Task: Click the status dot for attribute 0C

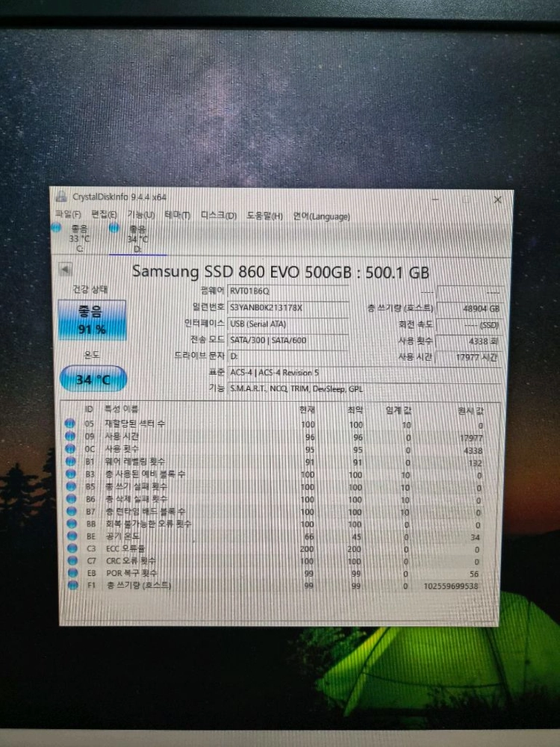Action: [70, 448]
